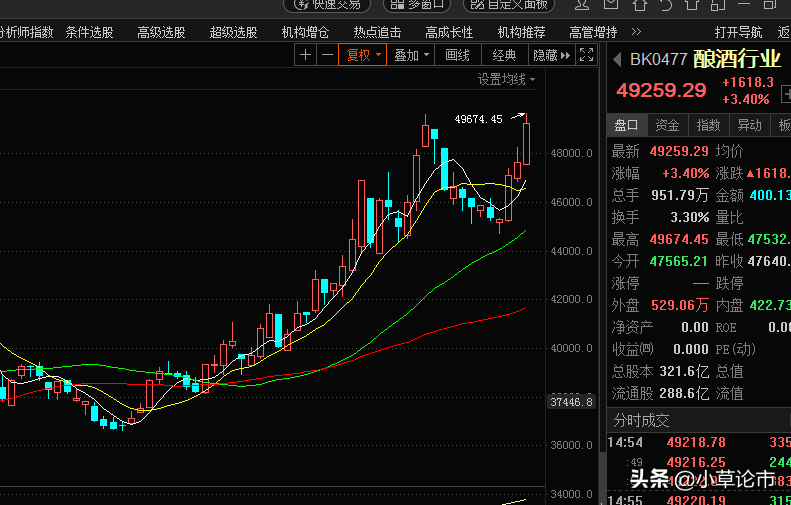Click 分时成交 panel header

coord(642,420)
